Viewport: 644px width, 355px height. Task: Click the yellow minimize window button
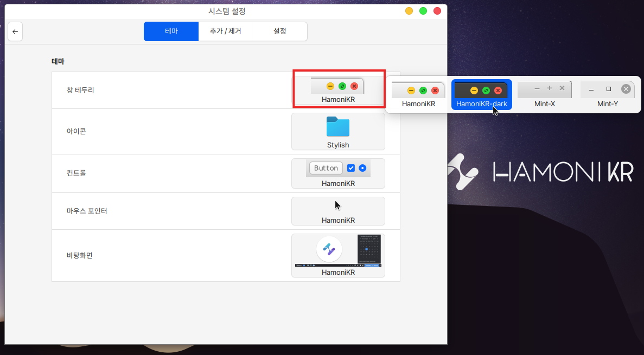(x=409, y=11)
